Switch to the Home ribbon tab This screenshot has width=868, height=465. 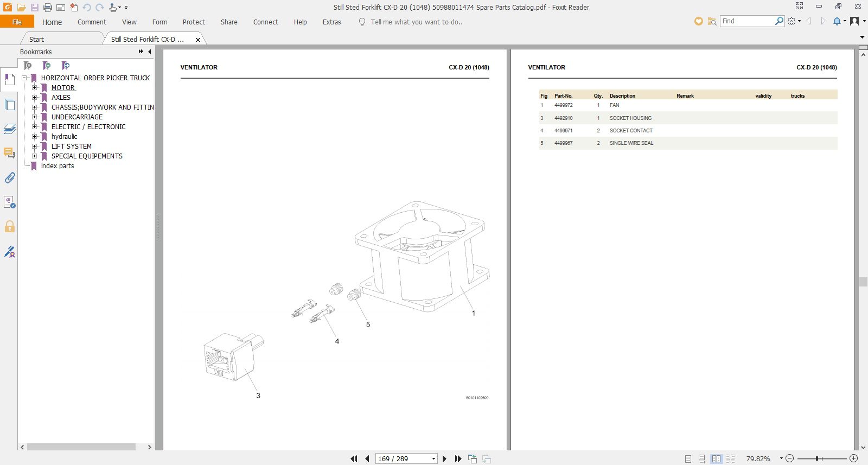point(52,22)
